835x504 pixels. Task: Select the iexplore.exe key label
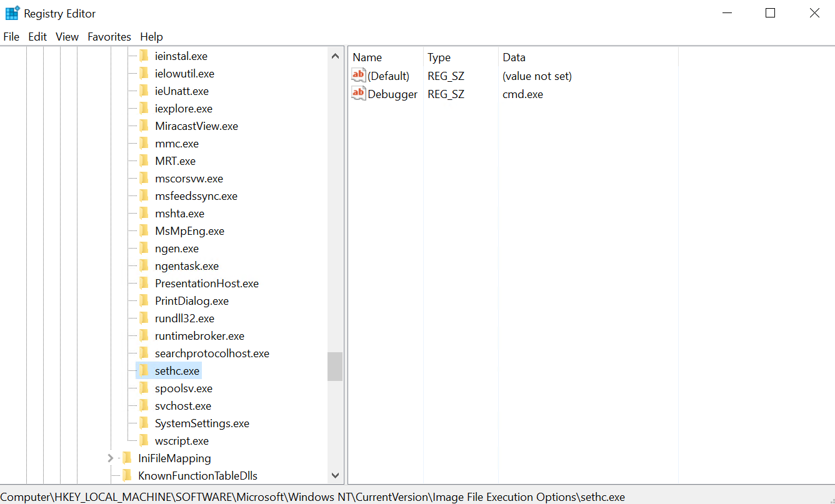[x=184, y=109]
